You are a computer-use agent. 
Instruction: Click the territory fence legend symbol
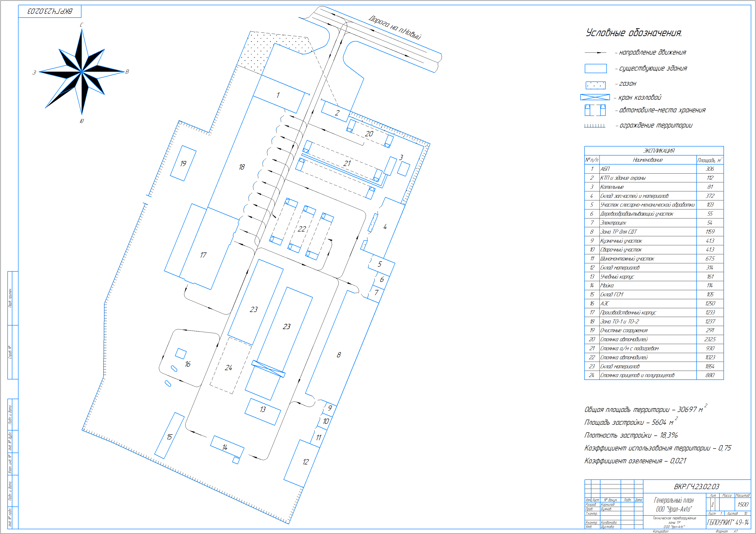point(595,126)
